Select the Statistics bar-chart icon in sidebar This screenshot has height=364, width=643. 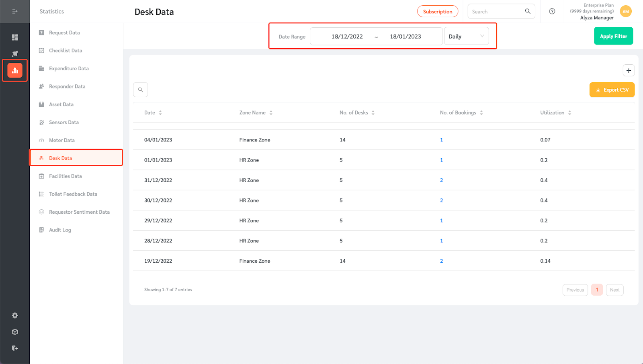click(x=15, y=70)
